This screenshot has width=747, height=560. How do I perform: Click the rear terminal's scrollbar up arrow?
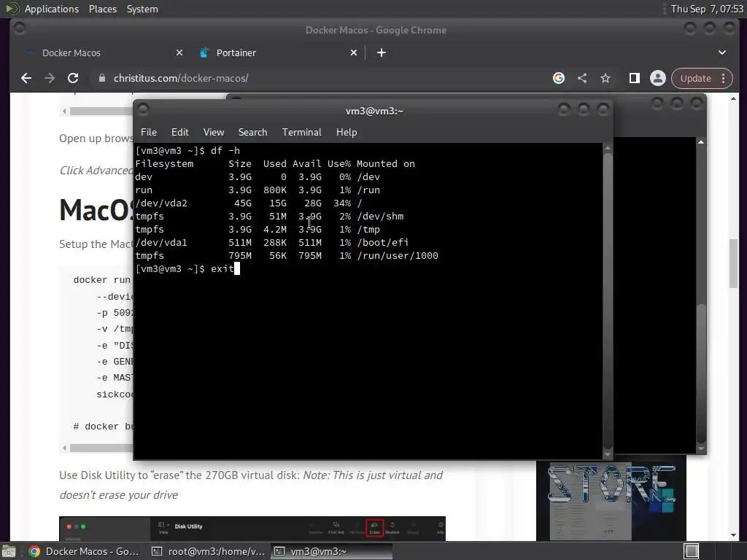click(701, 142)
